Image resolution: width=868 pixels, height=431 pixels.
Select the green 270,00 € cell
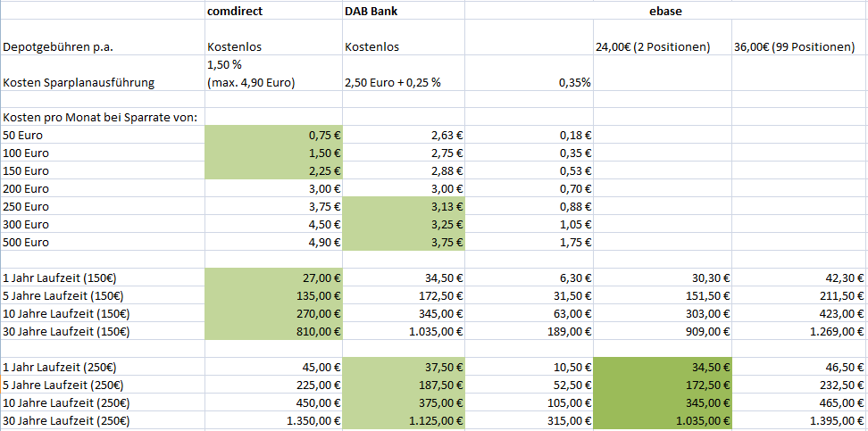point(273,313)
